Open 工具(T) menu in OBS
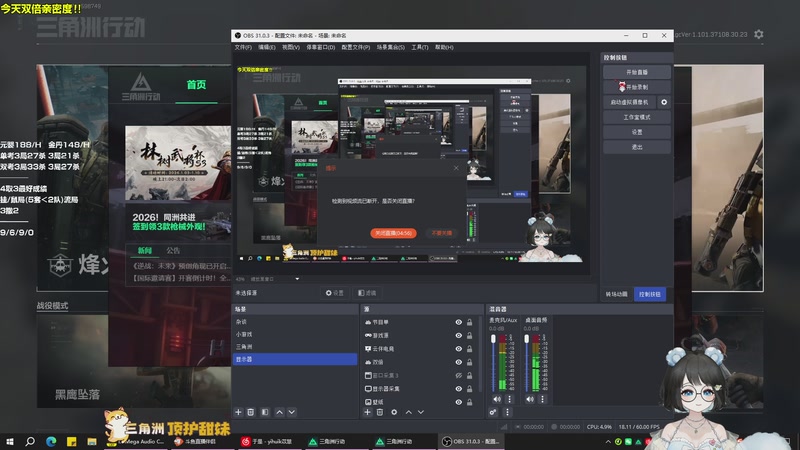 pos(419,47)
